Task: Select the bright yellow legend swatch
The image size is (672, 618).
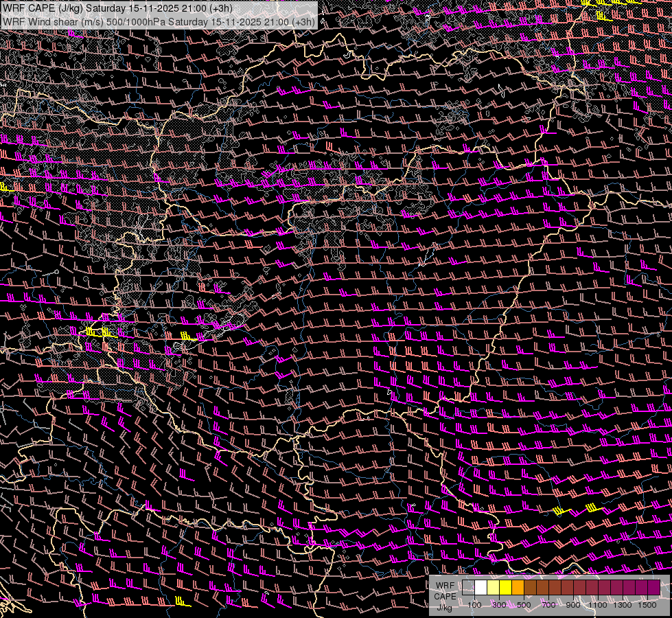Action: click(506, 588)
